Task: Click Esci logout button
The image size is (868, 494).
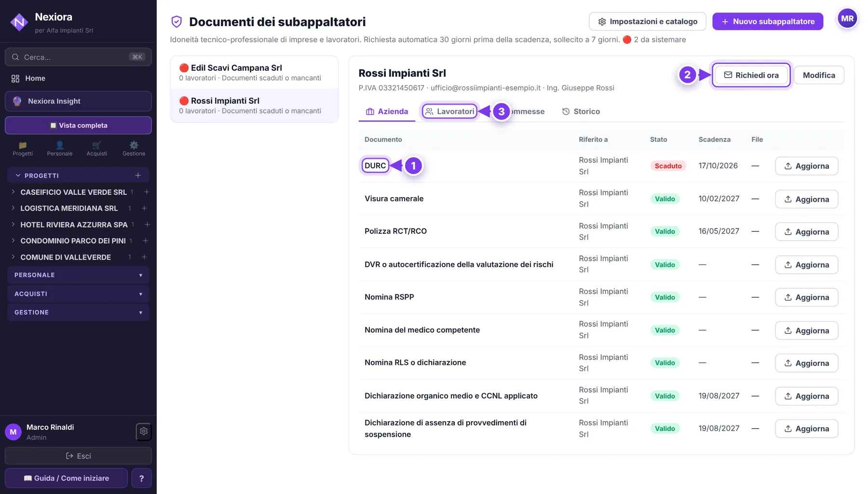Action: pyautogui.click(x=78, y=456)
